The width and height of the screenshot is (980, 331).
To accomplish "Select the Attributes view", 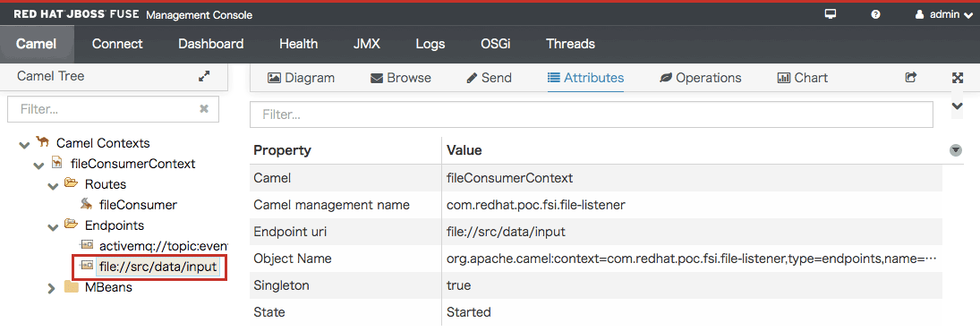I will coord(585,78).
